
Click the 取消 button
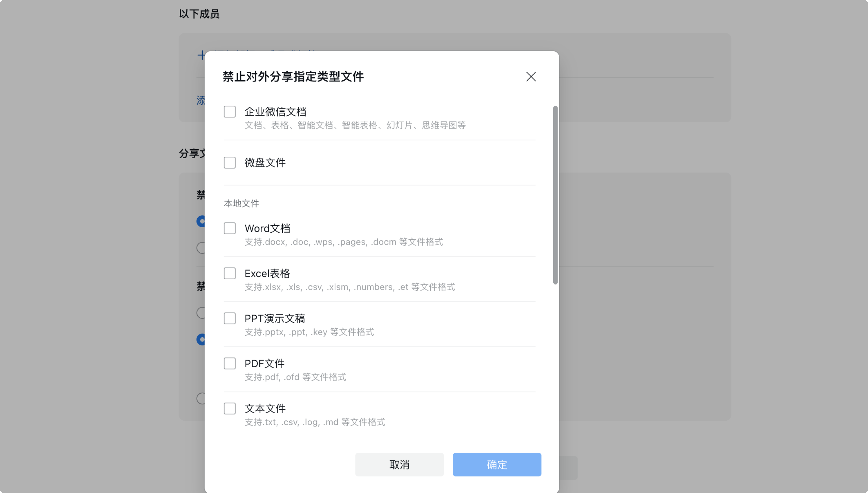(399, 464)
